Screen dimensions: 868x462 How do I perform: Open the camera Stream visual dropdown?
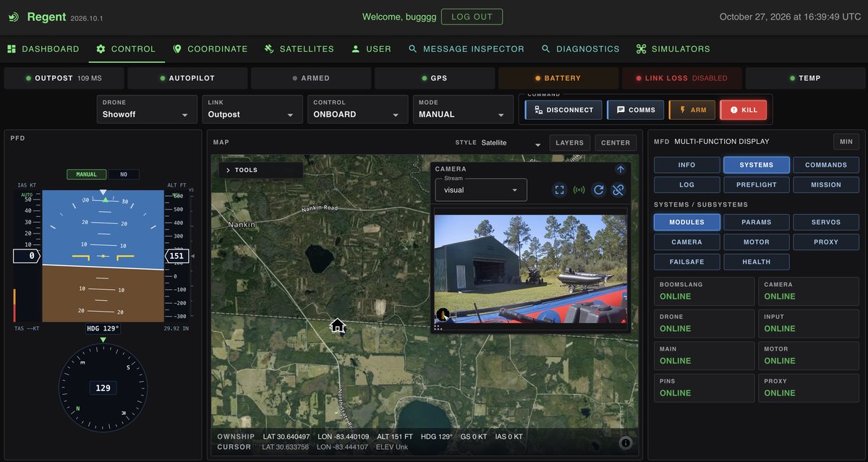pyautogui.click(x=481, y=190)
